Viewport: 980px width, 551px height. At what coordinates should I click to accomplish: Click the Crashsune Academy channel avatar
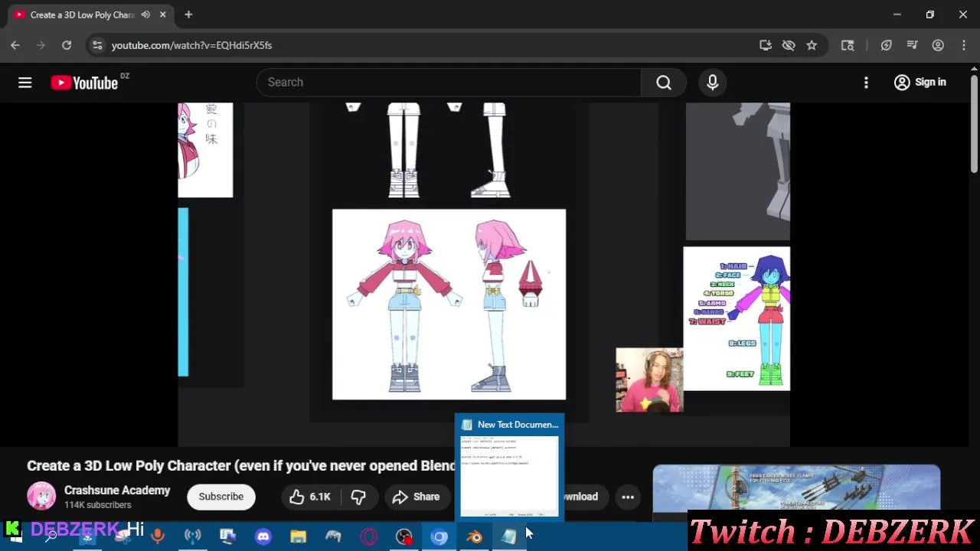pyautogui.click(x=41, y=497)
